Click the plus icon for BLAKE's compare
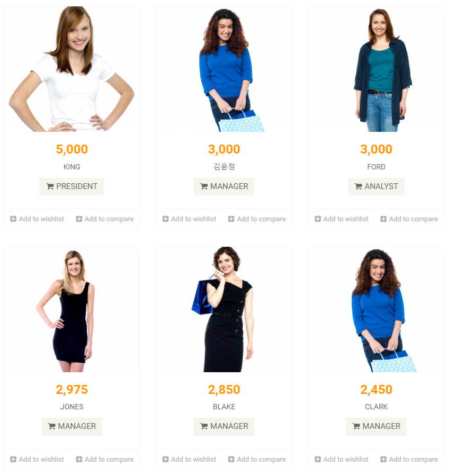This screenshot has height=476, width=456. click(x=231, y=459)
